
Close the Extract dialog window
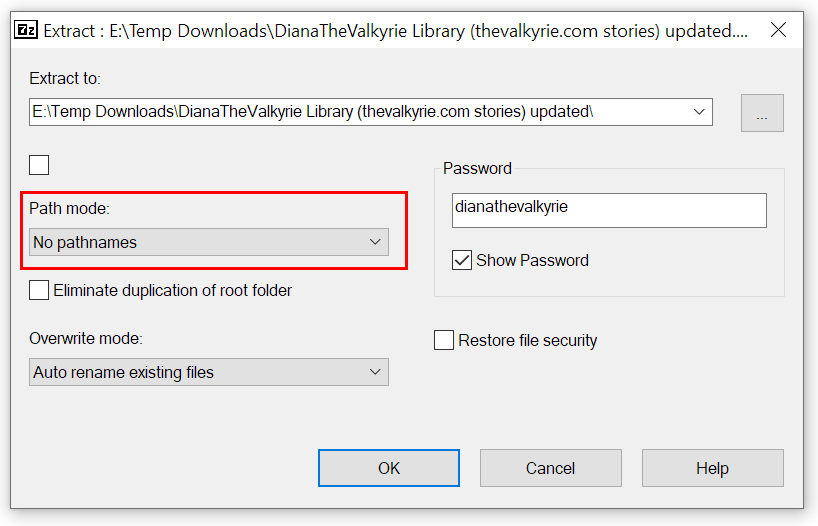click(778, 30)
